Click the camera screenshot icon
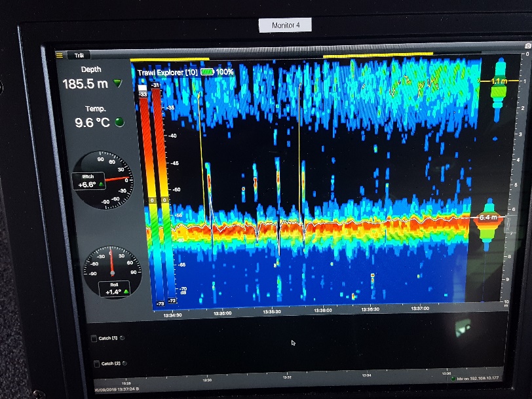Viewport: 532px width, 399px height. (x=527, y=47)
